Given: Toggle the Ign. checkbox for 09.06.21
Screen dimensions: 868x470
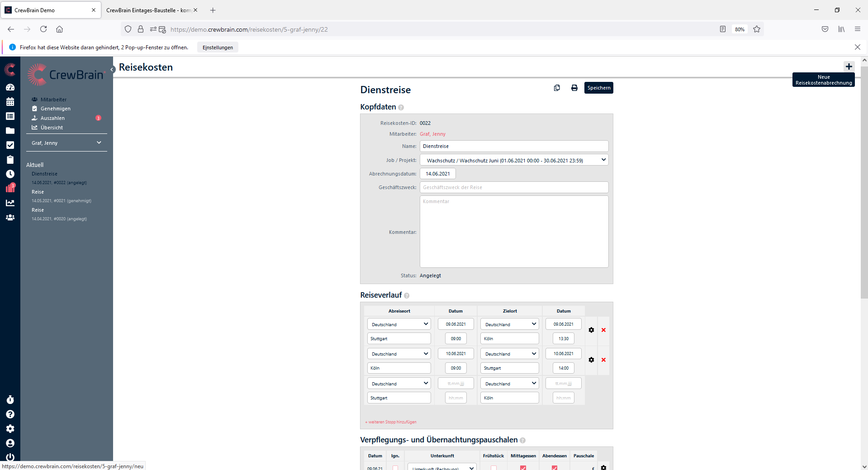Looking at the screenshot, I should tap(395, 468).
